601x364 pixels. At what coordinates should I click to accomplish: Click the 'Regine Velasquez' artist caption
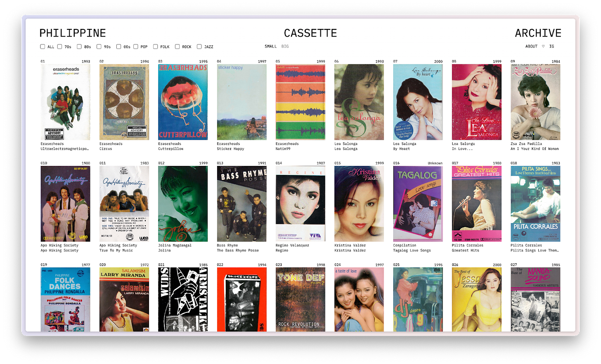[292, 246]
